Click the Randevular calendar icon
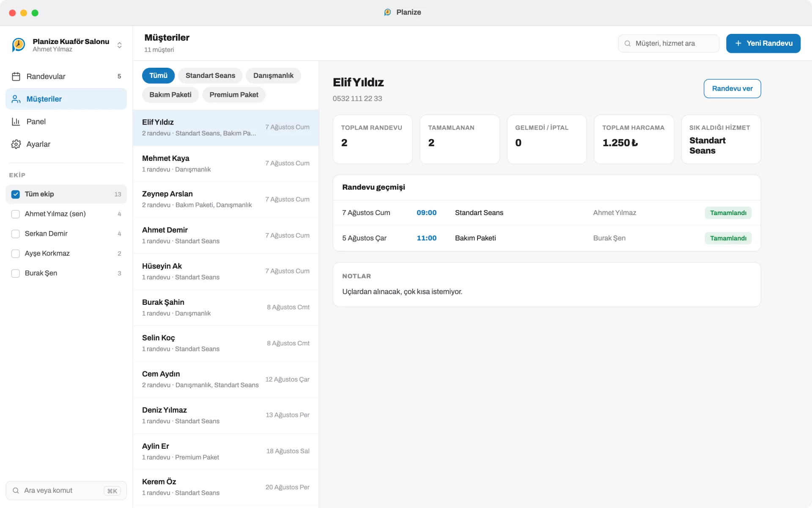Screen dimensions: 812x508 (16, 77)
